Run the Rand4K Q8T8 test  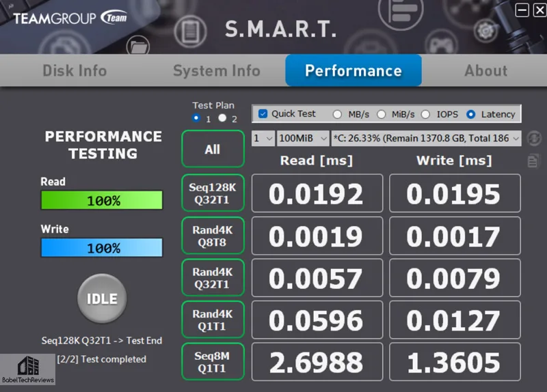213,236
